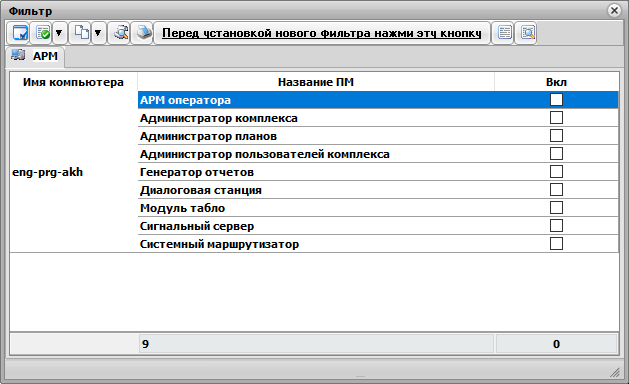
Task: Check Администратор пользователей комплекса checkbox
Action: click(x=556, y=153)
